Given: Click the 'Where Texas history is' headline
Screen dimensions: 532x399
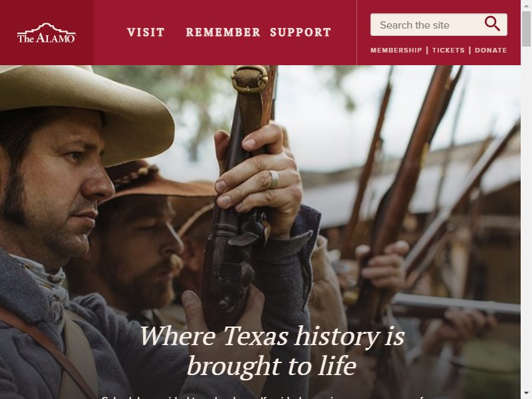Looking at the screenshot, I should 272,336.
